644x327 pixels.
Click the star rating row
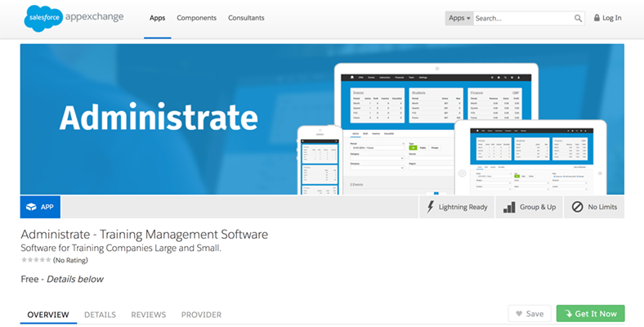coord(36,260)
